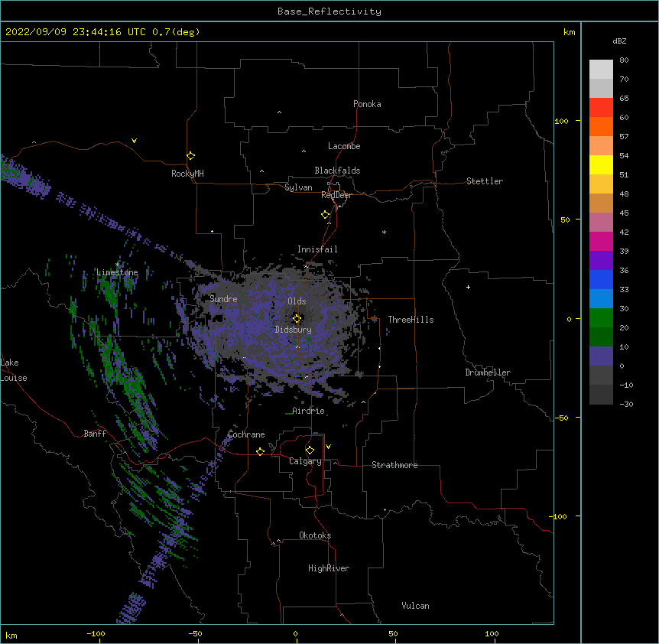
Task: Click the Banff label
Action: 95,434
